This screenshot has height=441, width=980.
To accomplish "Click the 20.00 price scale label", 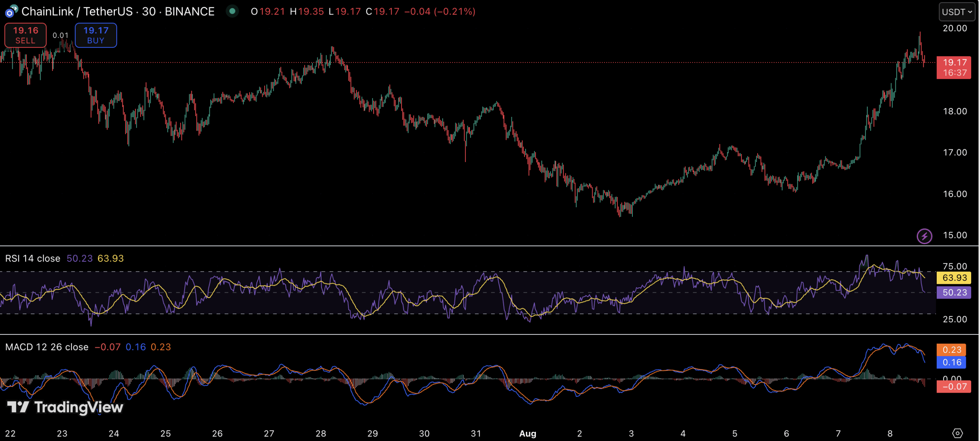I will (954, 28).
